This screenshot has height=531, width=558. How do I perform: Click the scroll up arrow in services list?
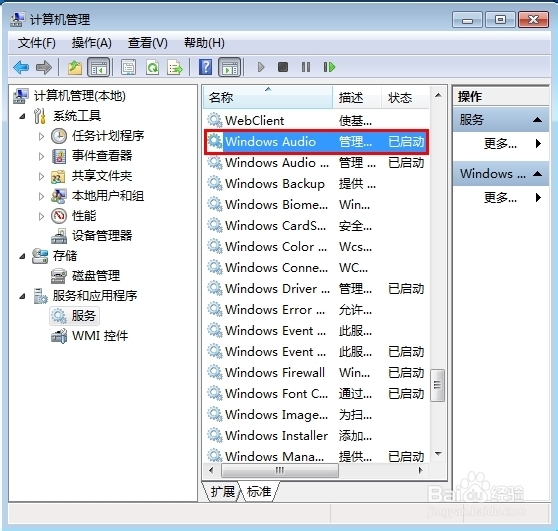pyautogui.click(x=438, y=95)
